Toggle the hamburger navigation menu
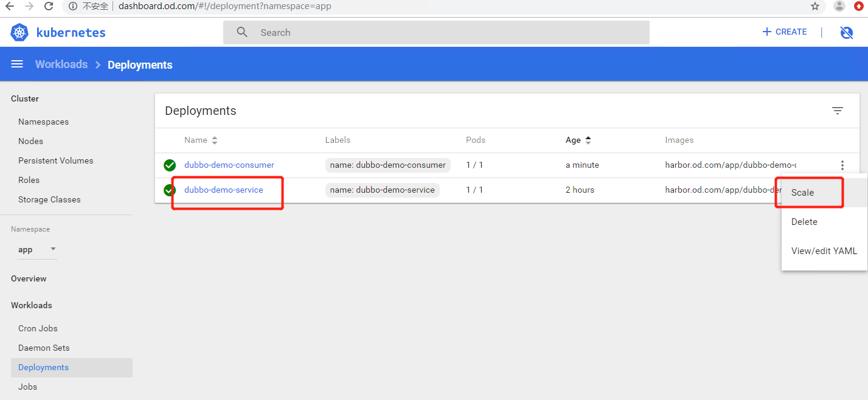868x400 pixels. [x=17, y=64]
